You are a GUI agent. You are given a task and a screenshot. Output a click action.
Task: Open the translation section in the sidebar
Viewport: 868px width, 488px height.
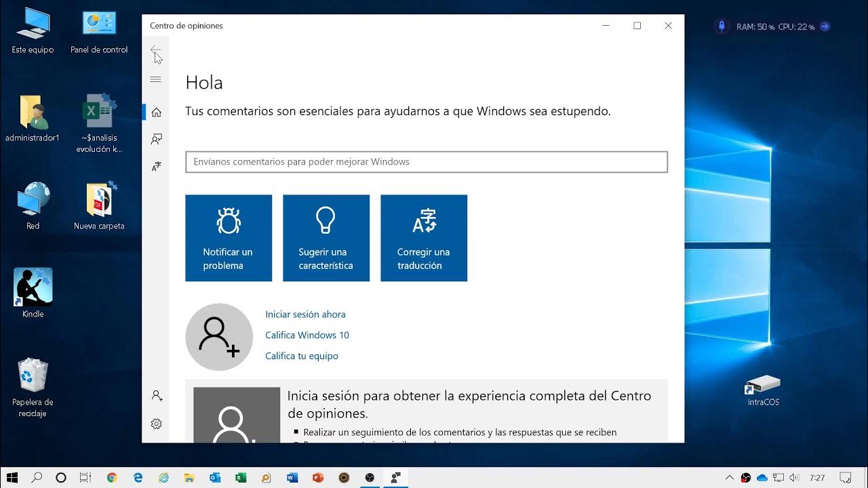(156, 165)
